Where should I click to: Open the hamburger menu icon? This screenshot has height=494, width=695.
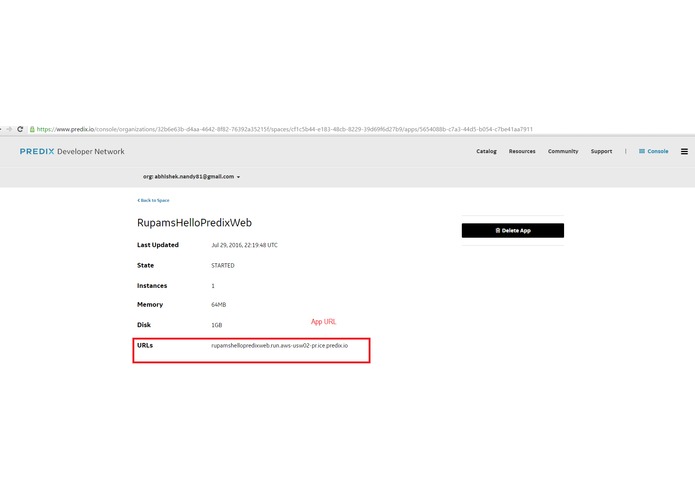click(x=684, y=152)
